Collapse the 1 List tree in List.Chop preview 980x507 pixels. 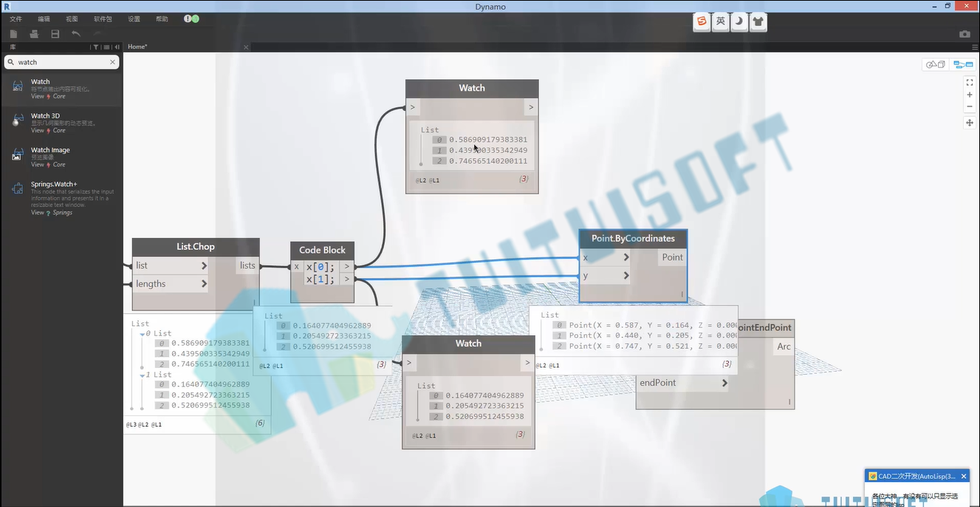[143, 375]
